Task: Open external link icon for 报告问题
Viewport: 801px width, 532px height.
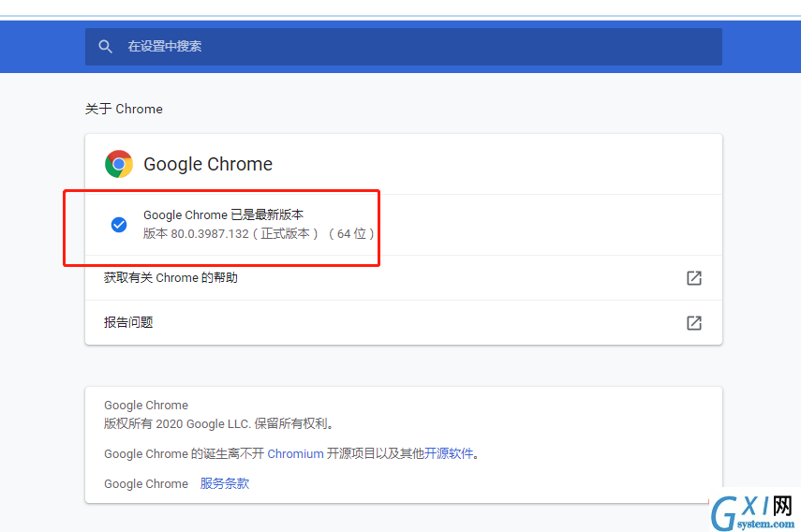Action: [x=693, y=323]
